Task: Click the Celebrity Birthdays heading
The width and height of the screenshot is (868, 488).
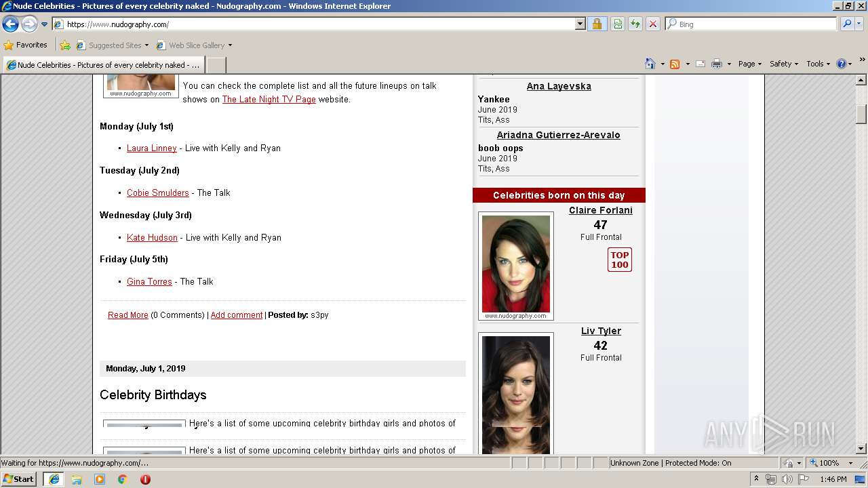Action: click(x=153, y=394)
